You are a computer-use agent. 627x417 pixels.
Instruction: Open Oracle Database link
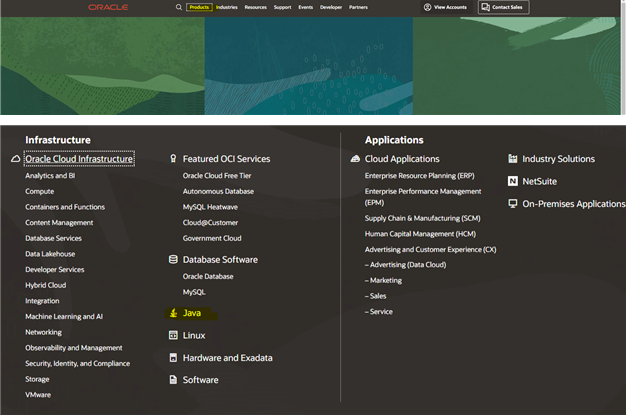click(x=208, y=276)
